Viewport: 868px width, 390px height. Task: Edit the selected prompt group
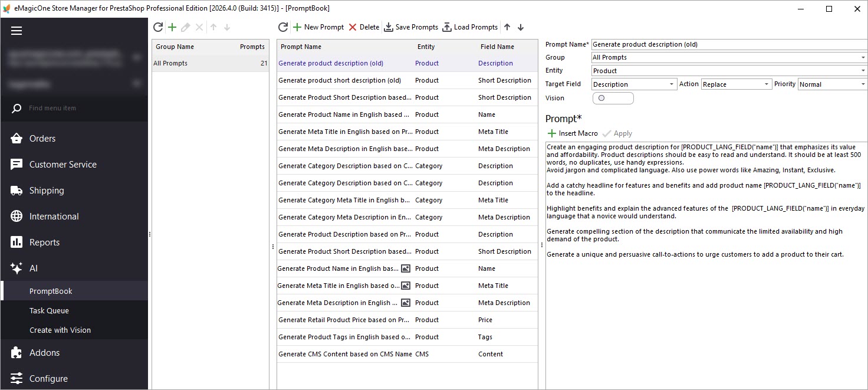[186, 27]
